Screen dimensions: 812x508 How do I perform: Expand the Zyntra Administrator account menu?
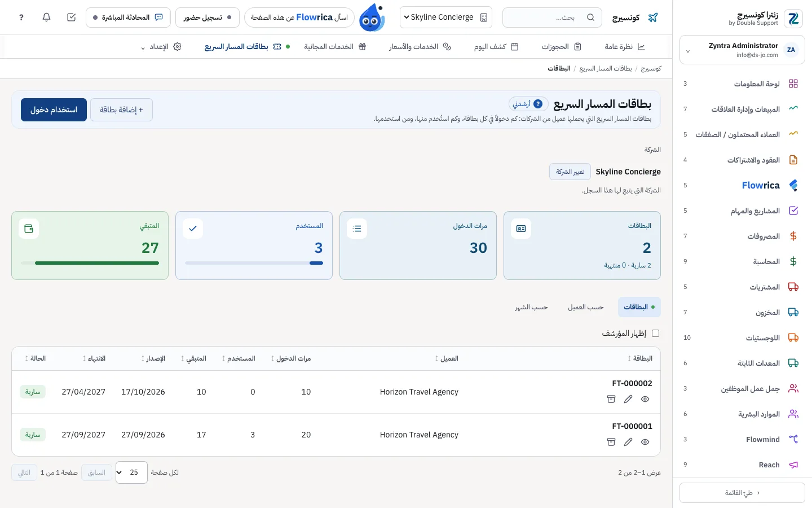742,50
